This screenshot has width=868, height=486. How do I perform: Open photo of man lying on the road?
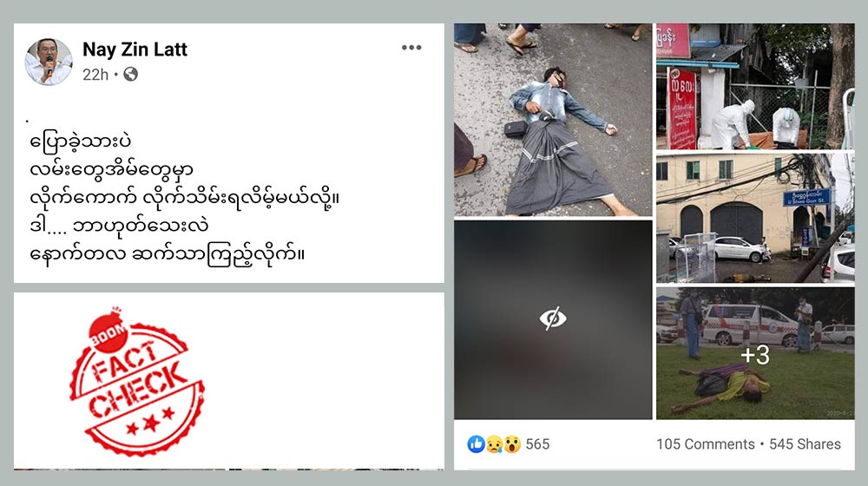[x=553, y=120]
